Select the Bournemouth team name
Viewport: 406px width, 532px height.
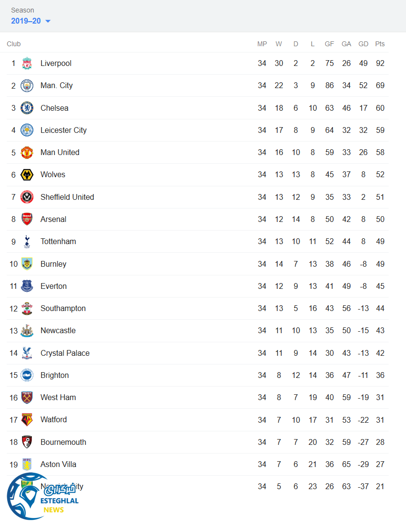tap(63, 442)
